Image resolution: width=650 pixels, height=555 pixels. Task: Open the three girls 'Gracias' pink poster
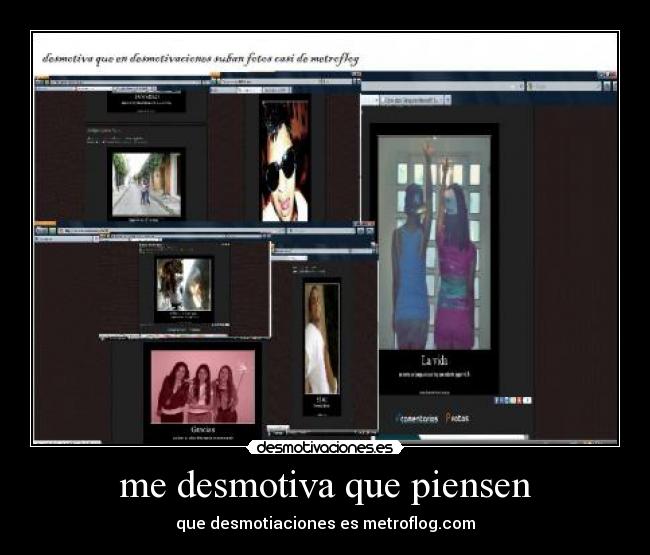(x=203, y=387)
